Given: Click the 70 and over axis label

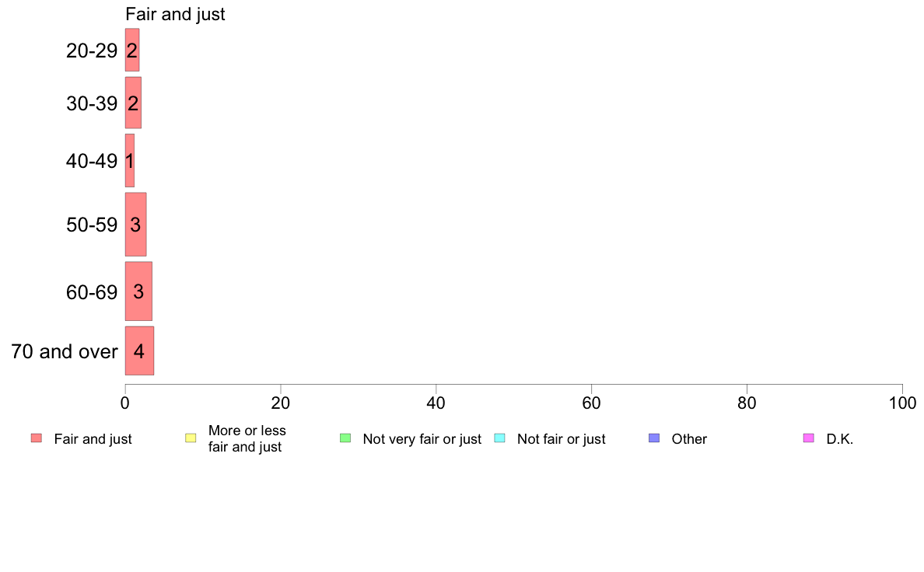Looking at the screenshot, I should click(65, 352).
